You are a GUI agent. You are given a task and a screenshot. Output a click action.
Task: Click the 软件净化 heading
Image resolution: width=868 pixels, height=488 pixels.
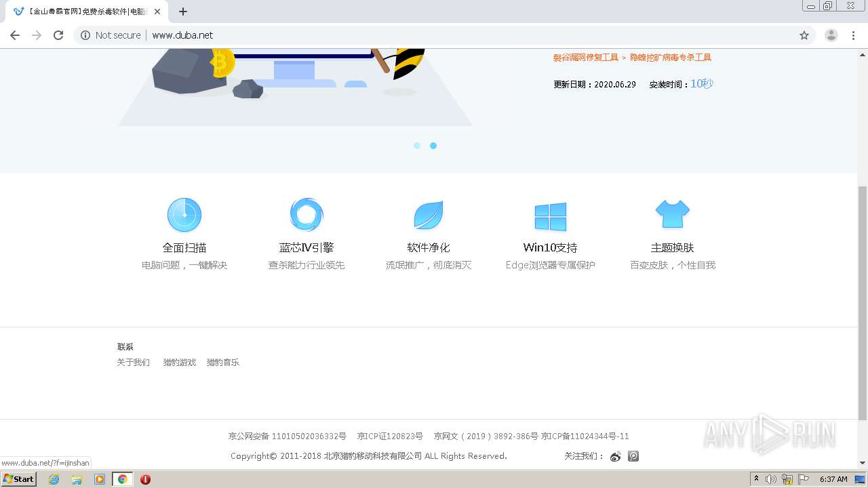pos(429,248)
